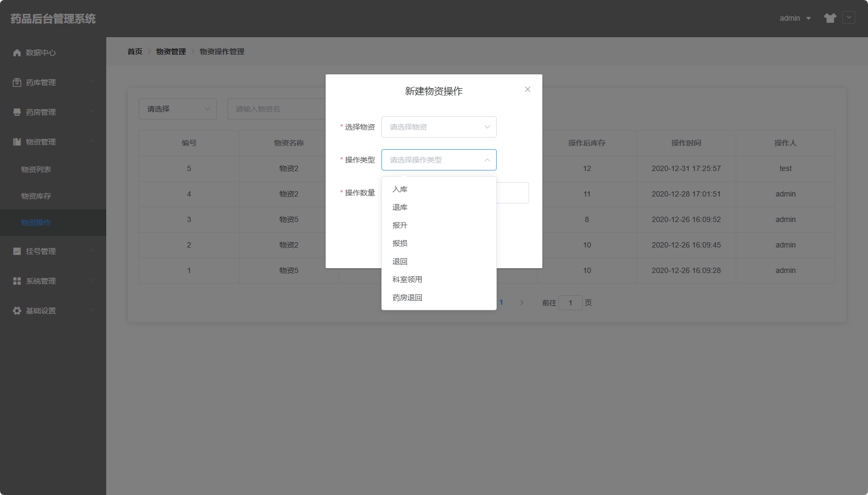Select 科室领用 operation type

click(x=439, y=279)
